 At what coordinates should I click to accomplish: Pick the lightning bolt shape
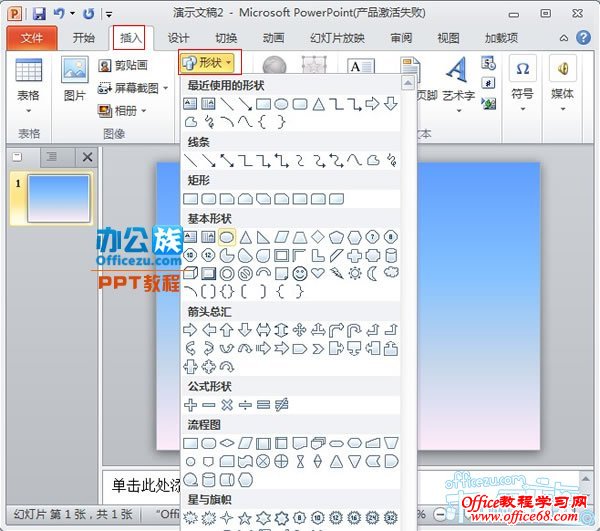pyautogui.click(x=337, y=272)
